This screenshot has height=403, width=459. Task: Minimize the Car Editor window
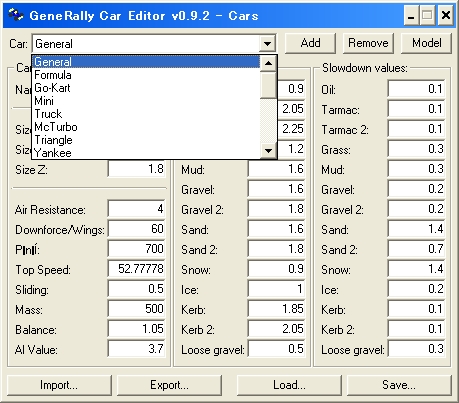point(411,16)
